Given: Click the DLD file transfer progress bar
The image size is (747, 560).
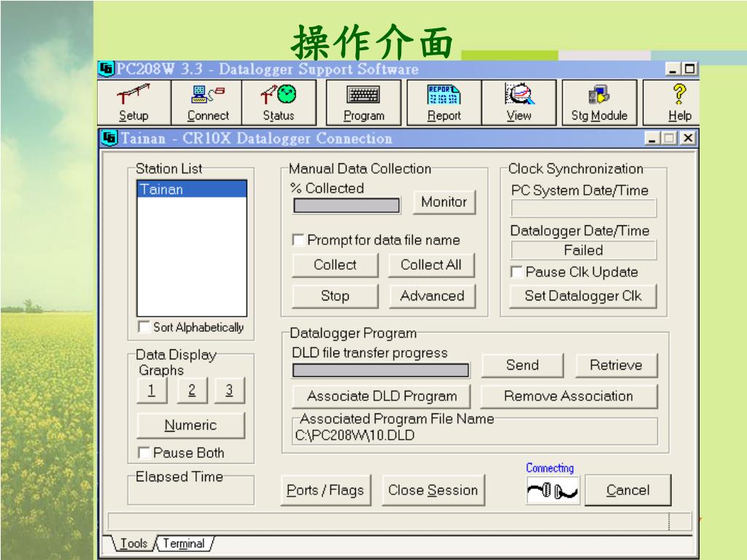Looking at the screenshot, I should pyautogui.click(x=381, y=370).
